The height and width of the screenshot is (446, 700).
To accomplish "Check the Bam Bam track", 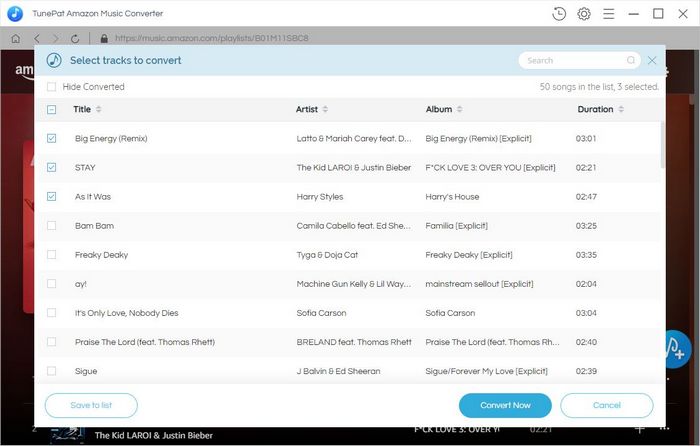I will (51, 225).
